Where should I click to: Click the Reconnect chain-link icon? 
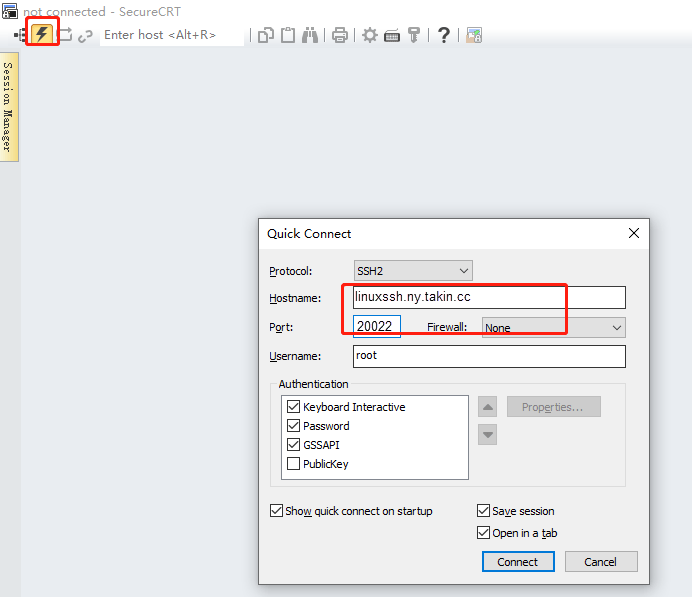85,36
